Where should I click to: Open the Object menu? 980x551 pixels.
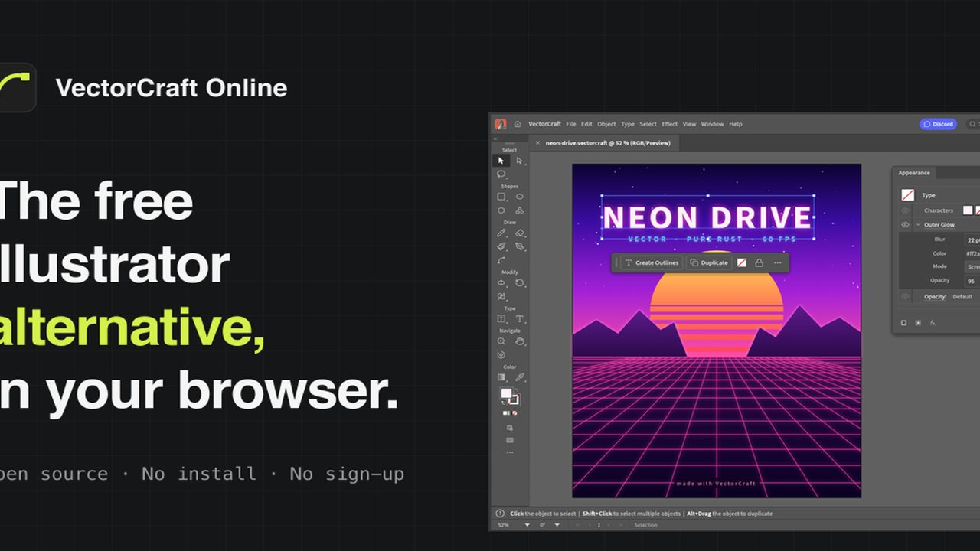pos(606,124)
